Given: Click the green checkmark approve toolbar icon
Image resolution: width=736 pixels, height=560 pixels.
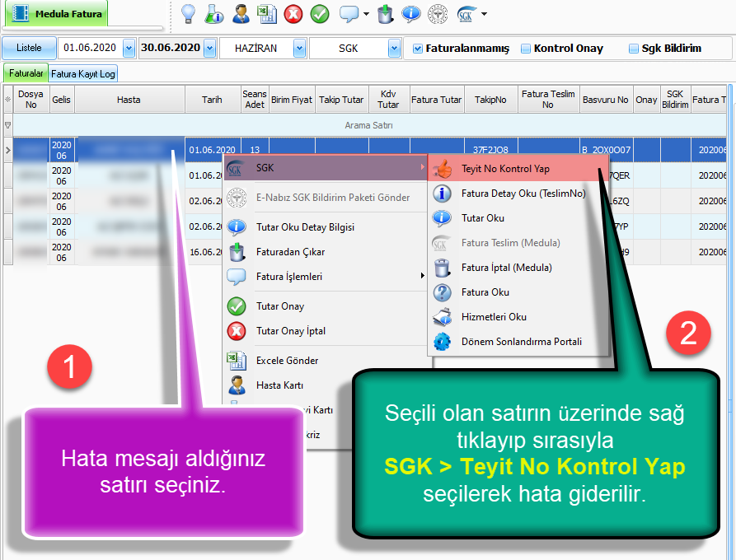Looking at the screenshot, I should (320, 14).
